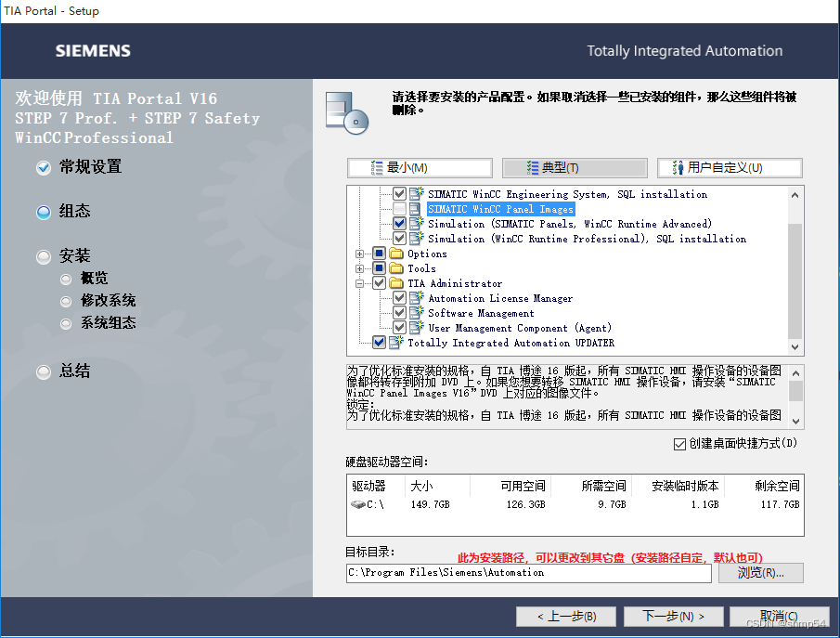840x638 pixels.
Task: Toggle the TIA Administrator checkbox
Action: click(379, 283)
